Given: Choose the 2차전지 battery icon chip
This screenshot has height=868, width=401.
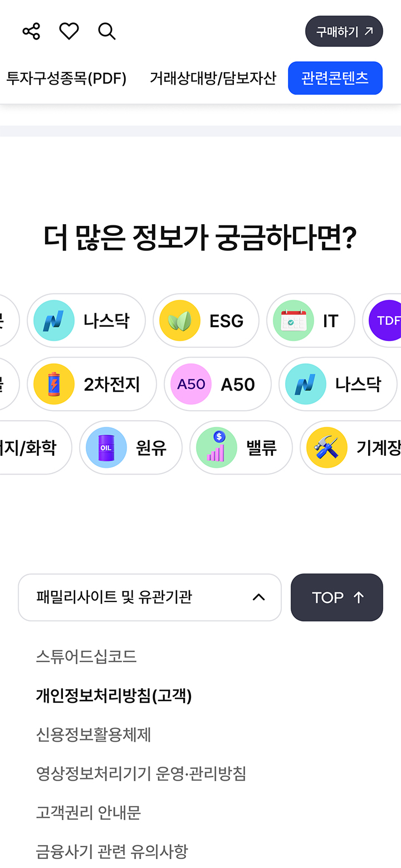Looking at the screenshot, I should coord(92,384).
